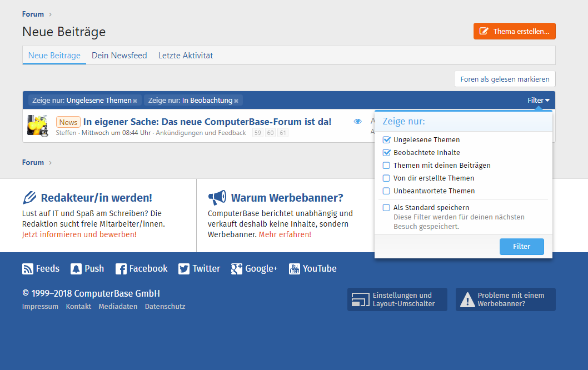Open the YouTube icon link
Viewport: 588px width, 370px height.
(295, 269)
